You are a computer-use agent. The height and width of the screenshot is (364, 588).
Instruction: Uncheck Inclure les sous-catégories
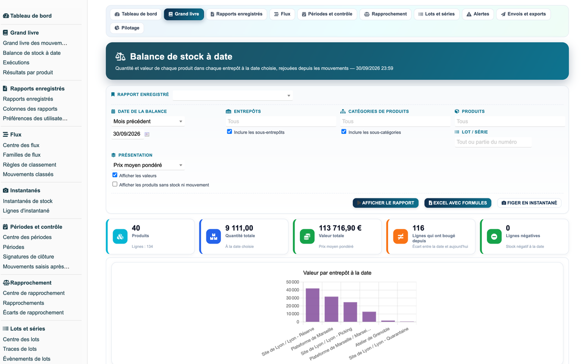pos(343,132)
